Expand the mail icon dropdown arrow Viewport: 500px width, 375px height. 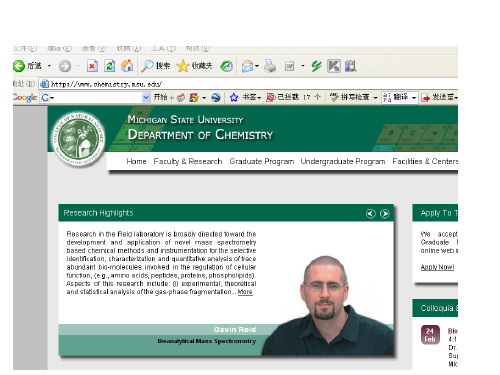click(257, 66)
